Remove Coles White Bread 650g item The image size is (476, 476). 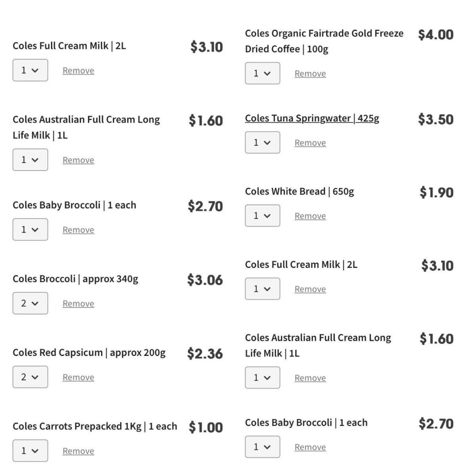click(x=310, y=216)
